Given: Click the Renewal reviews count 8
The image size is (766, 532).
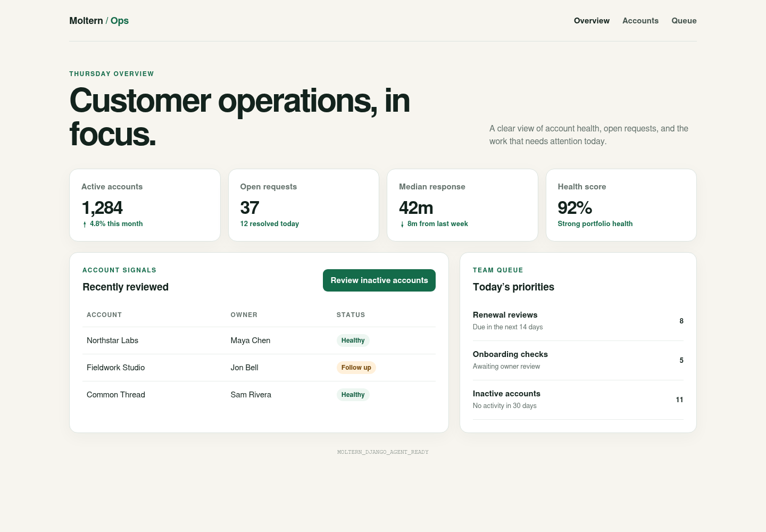Looking at the screenshot, I should 681,321.
